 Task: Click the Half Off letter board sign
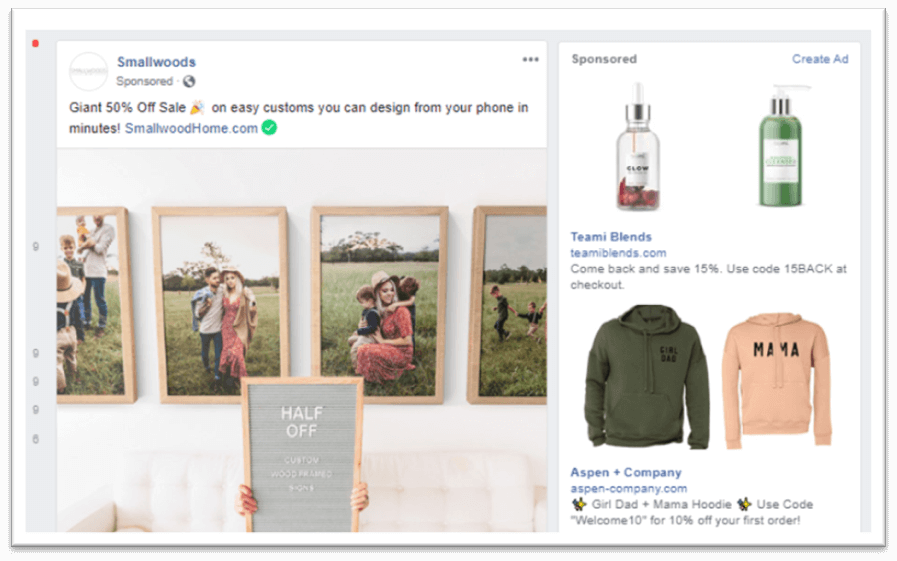302,454
